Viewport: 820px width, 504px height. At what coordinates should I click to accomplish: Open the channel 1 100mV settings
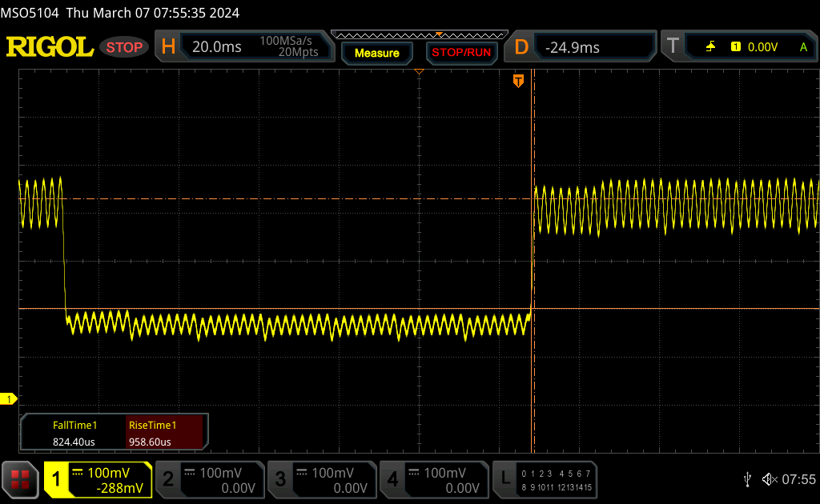(x=98, y=479)
